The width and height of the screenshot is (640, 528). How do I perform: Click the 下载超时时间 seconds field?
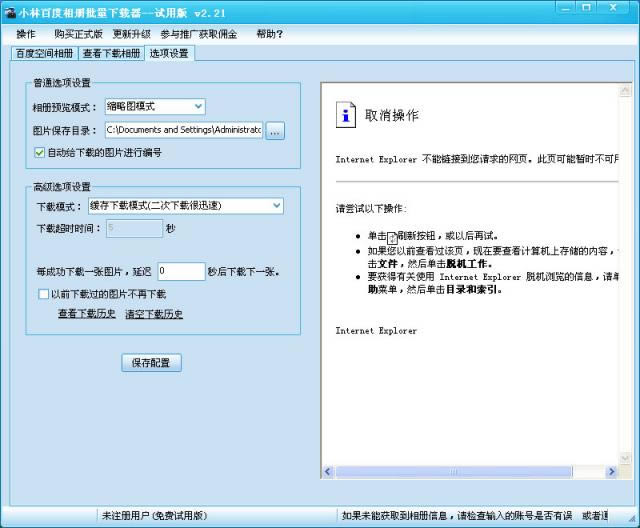134,228
